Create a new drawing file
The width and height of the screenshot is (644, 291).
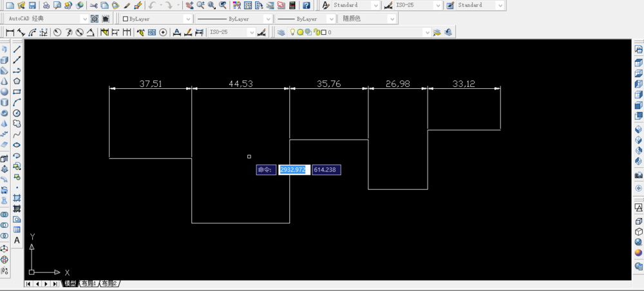point(10,5)
